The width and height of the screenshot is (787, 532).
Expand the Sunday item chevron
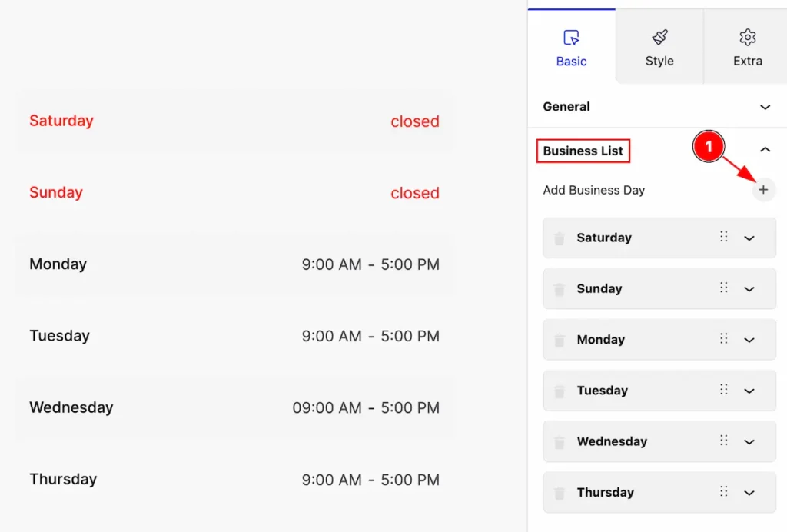pos(749,289)
